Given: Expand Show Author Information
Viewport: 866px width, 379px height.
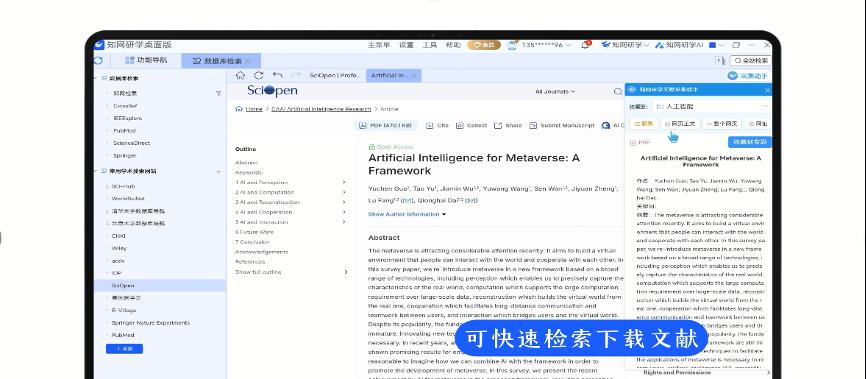Looking at the screenshot, I should [x=406, y=214].
